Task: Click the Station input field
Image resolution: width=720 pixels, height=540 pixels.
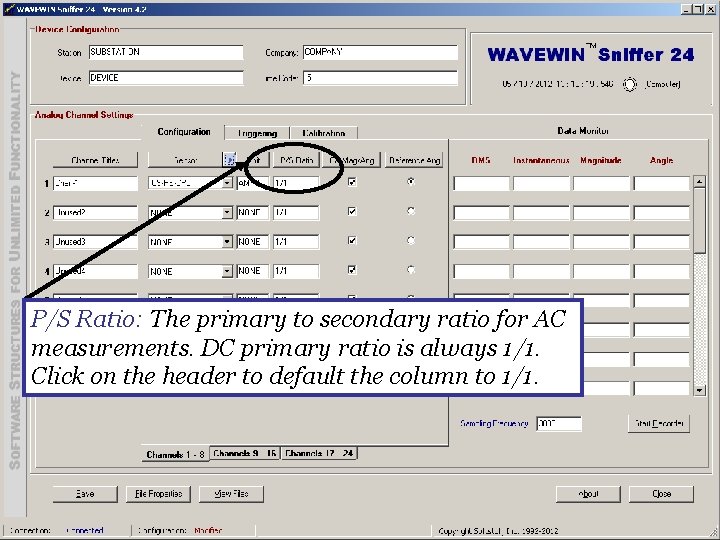Action: pos(166,52)
